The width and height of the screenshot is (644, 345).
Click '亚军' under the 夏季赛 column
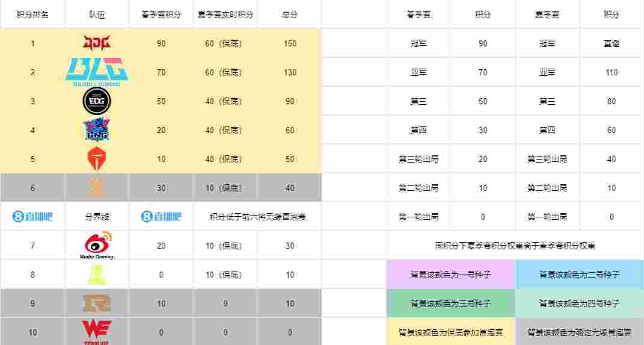(x=547, y=72)
